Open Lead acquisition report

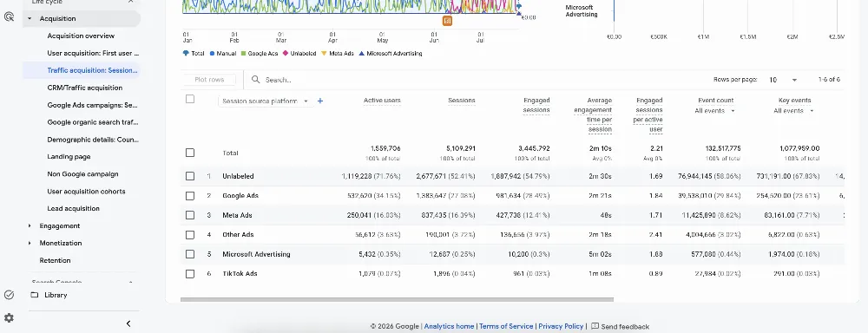[73, 208]
